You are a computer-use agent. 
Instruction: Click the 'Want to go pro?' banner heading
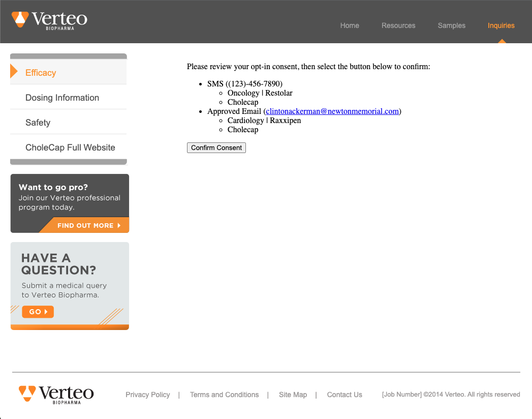click(x=53, y=187)
